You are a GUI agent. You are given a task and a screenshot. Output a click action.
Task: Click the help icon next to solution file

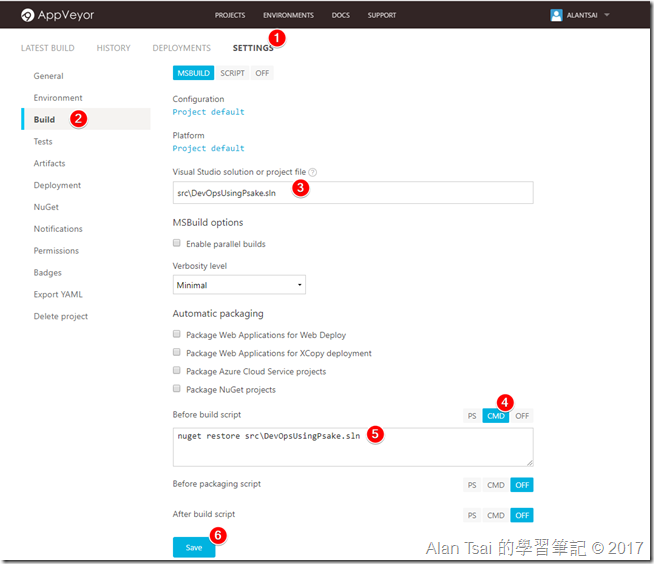coord(312,172)
